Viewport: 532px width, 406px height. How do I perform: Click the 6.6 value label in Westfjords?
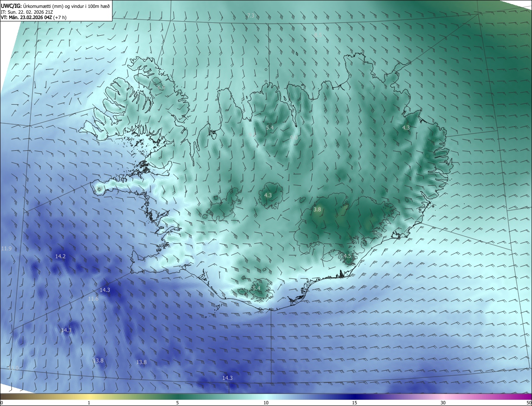coord(161,88)
